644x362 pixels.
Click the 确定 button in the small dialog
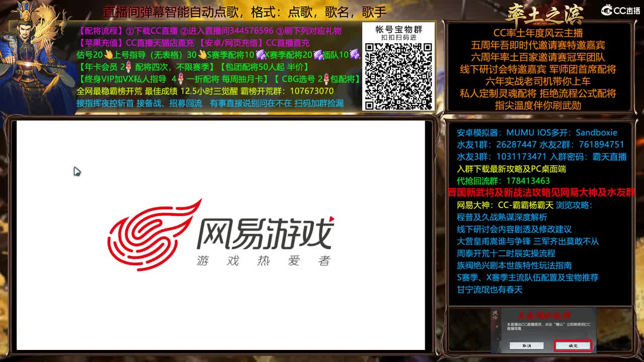click(573, 345)
